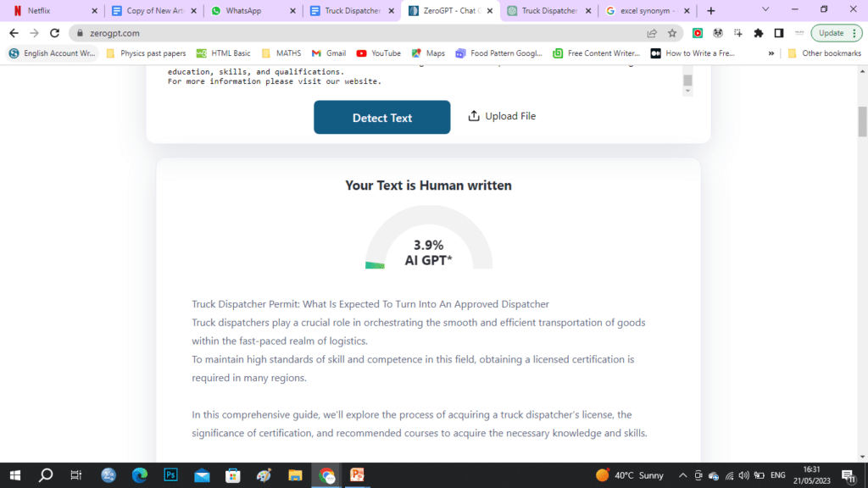
Task: Show hidden system tray icons
Action: click(683, 475)
